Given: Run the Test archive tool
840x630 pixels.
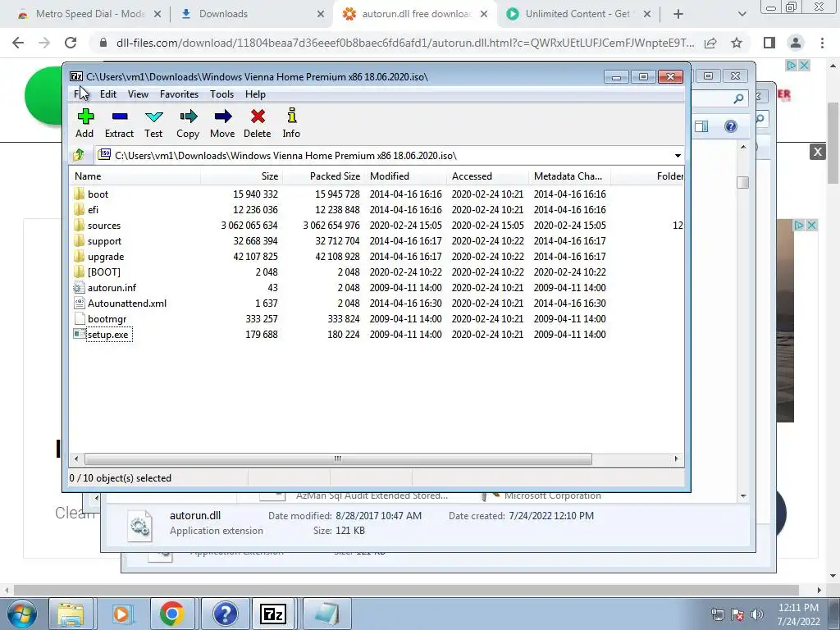Looking at the screenshot, I should point(153,123).
